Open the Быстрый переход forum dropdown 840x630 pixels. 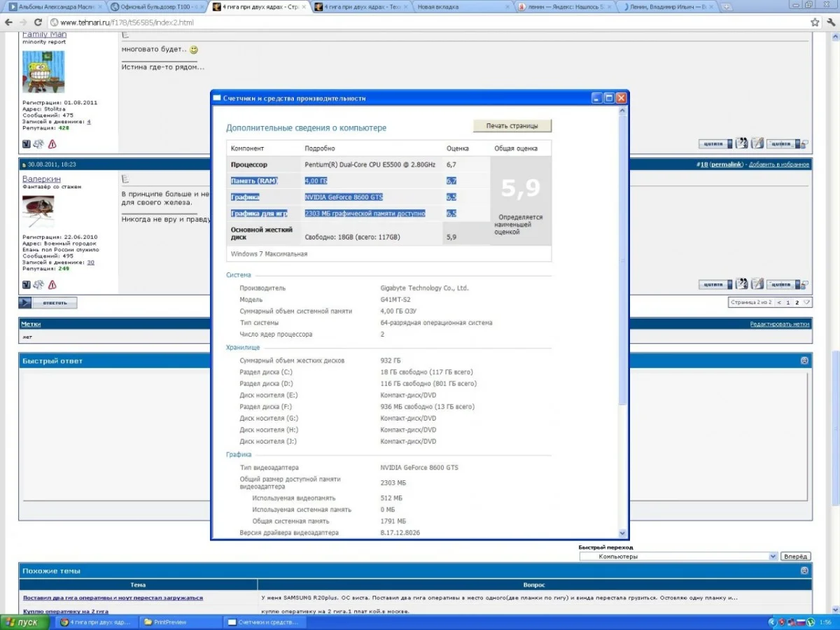pyautogui.click(x=678, y=556)
